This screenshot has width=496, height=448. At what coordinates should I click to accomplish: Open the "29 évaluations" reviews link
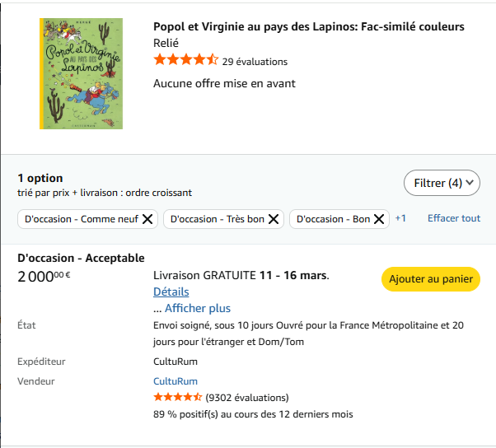(255, 61)
